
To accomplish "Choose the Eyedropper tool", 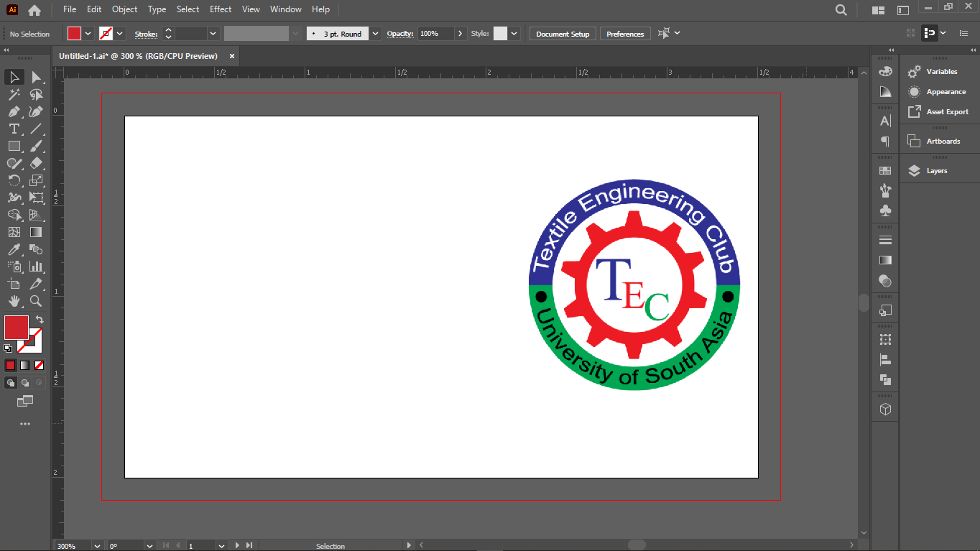I will [x=14, y=249].
